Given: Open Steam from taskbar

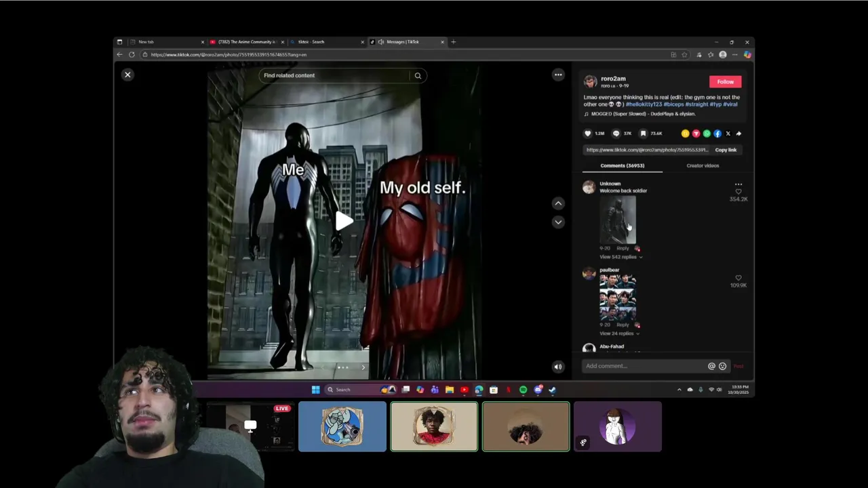Looking at the screenshot, I should [x=552, y=390].
